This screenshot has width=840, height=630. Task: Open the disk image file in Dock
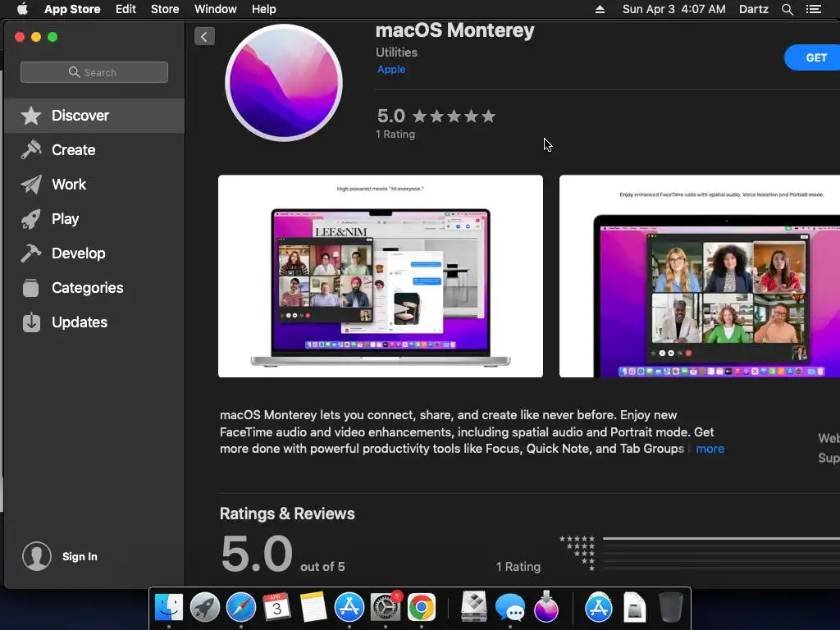pyautogui.click(x=634, y=607)
